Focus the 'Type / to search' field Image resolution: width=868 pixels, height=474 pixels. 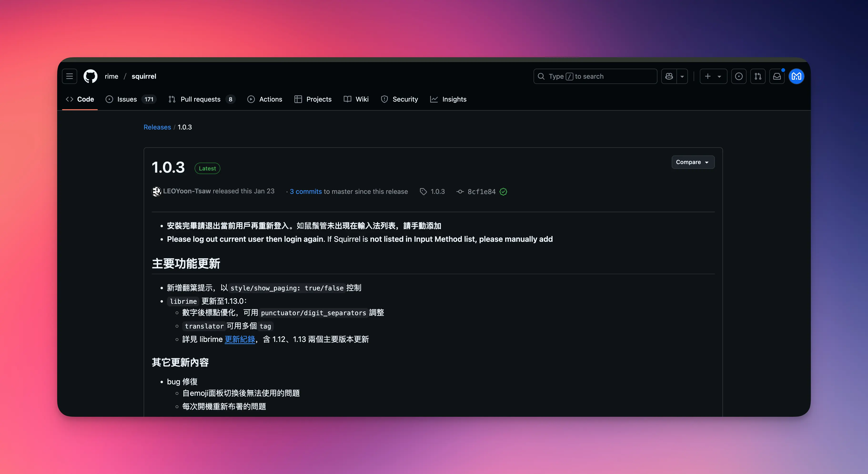[x=595, y=76]
